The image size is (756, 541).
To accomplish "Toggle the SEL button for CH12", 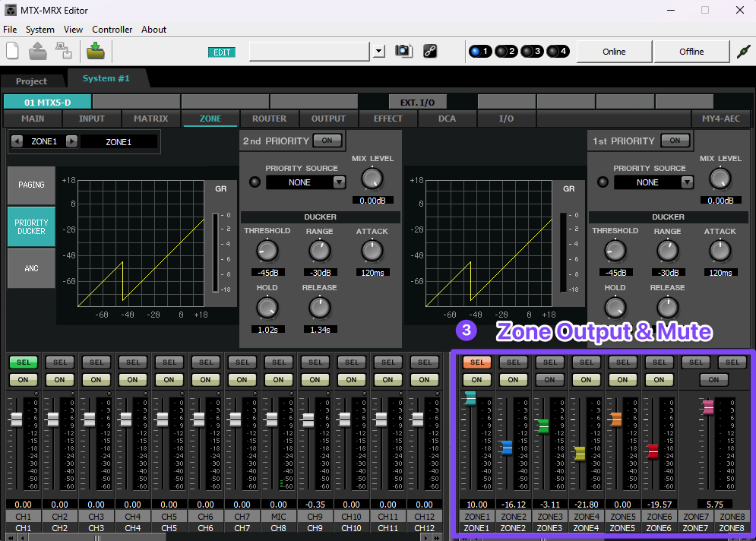I will (x=424, y=362).
